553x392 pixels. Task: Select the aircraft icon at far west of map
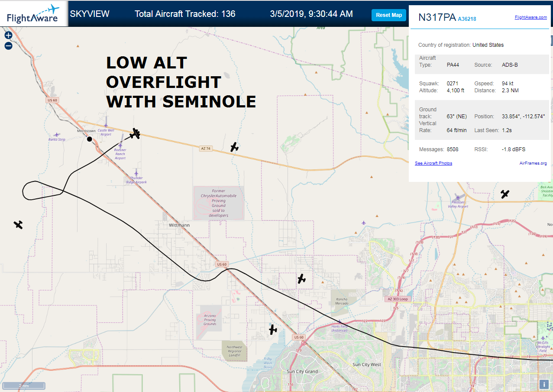pos(18,224)
